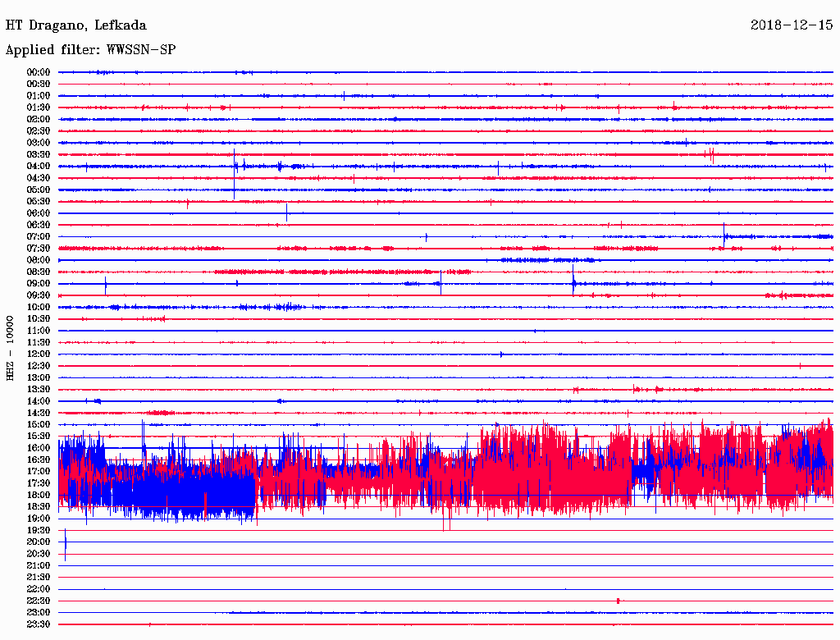Click the 23:30 time row label
840x640 pixels.
pos(39,624)
